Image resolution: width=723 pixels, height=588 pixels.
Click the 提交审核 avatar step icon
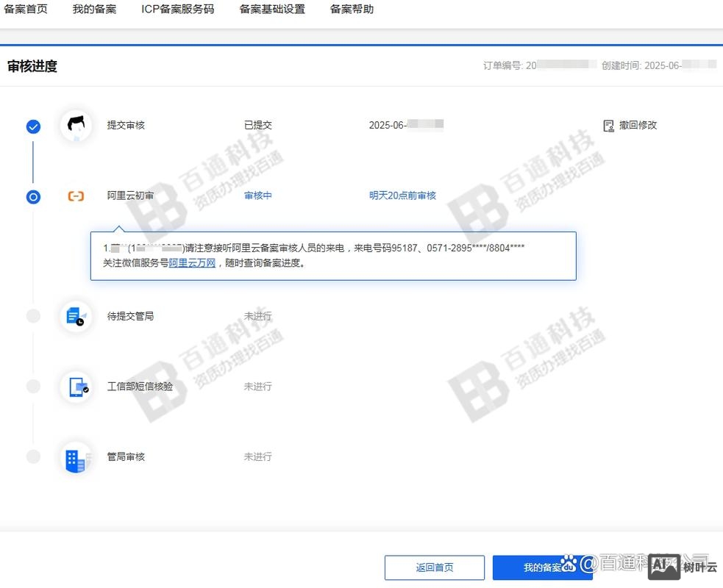coord(76,125)
